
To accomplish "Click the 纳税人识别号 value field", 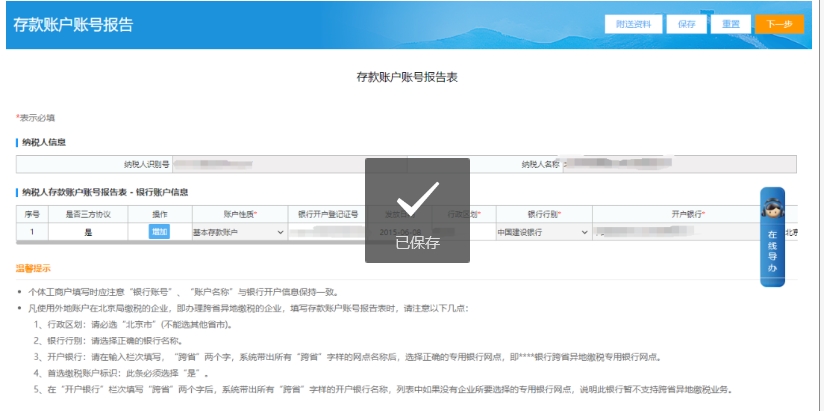I will click(270, 164).
